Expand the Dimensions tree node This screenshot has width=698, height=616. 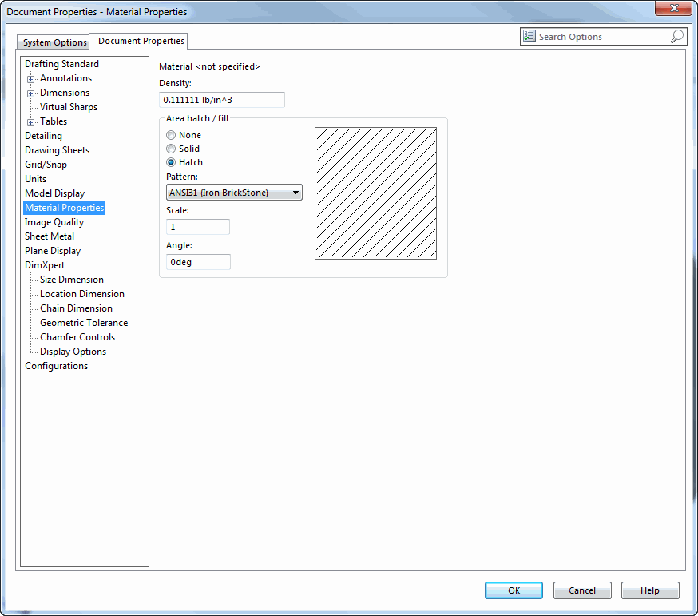30,93
